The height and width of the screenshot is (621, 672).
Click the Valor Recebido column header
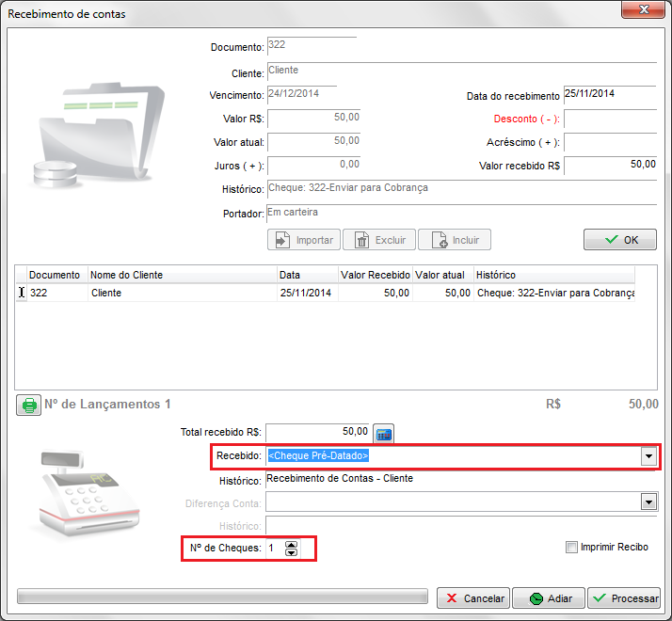[x=375, y=275]
